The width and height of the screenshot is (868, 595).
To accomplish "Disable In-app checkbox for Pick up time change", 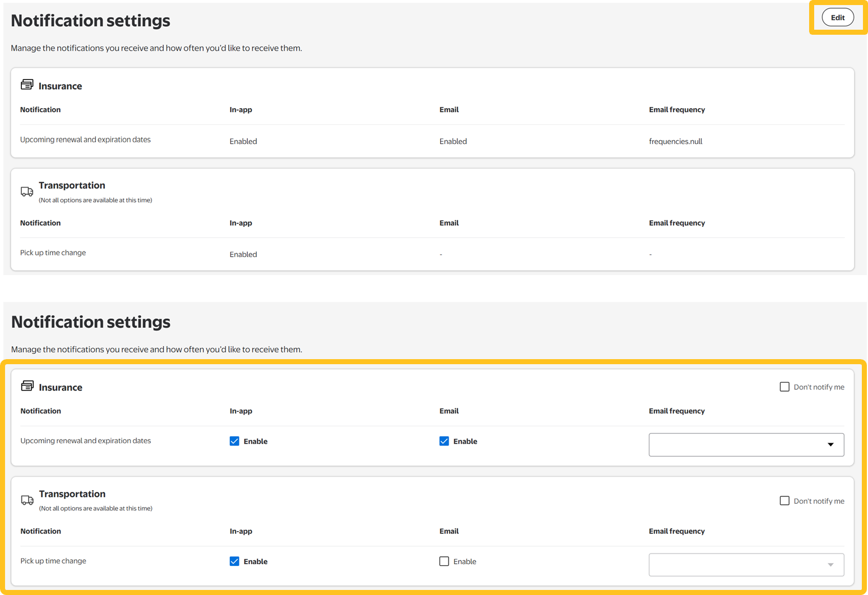I will pos(234,561).
